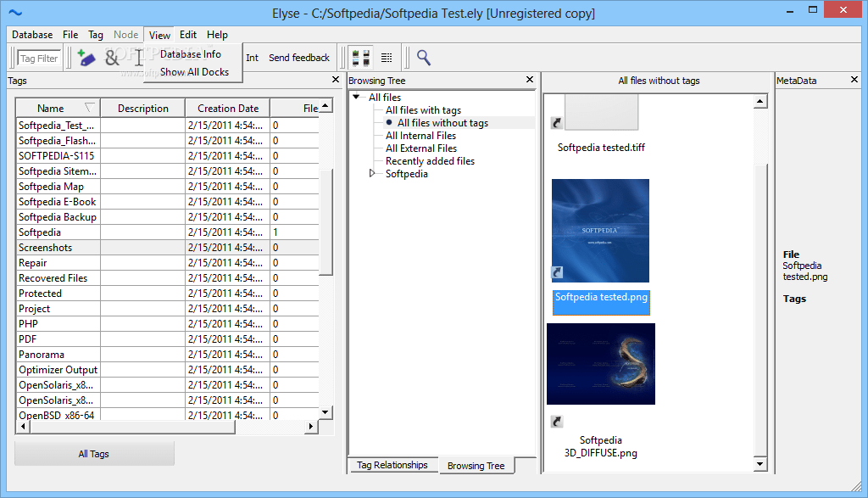Select Softpedia tested.png file label
The height and width of the screenshot is (498, 868).
tap(601, 303)
